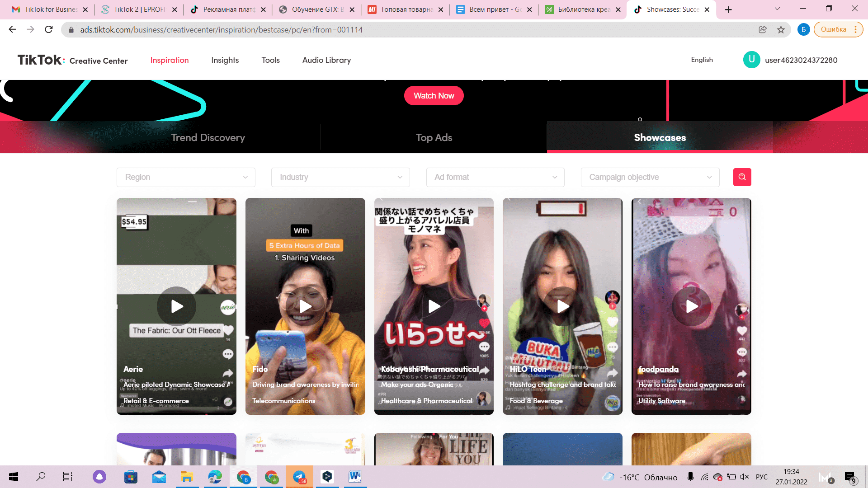The width and height of the screenshot is (868, 488).
Task: Click the Utility Software label
Action: click(x=662, y=401)
